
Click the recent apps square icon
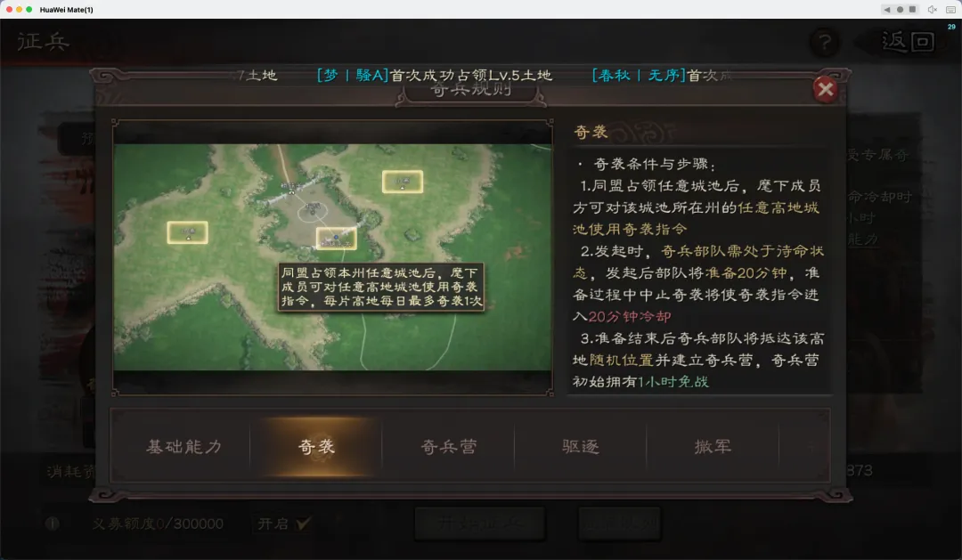click(x=913, y=9)
